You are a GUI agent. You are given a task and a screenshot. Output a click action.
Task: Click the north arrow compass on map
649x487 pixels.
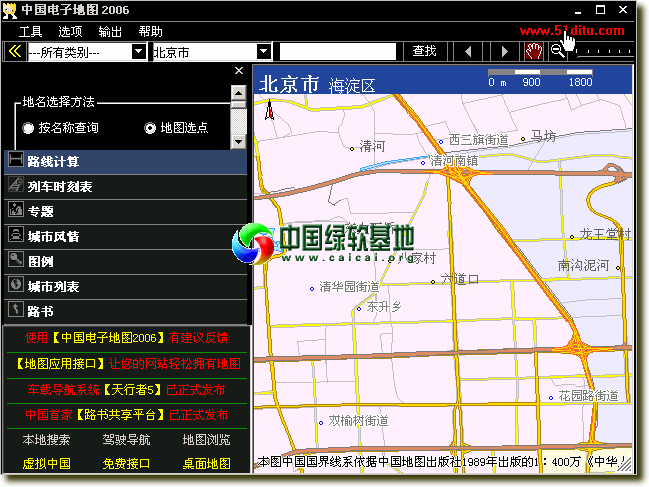[269, 110]
